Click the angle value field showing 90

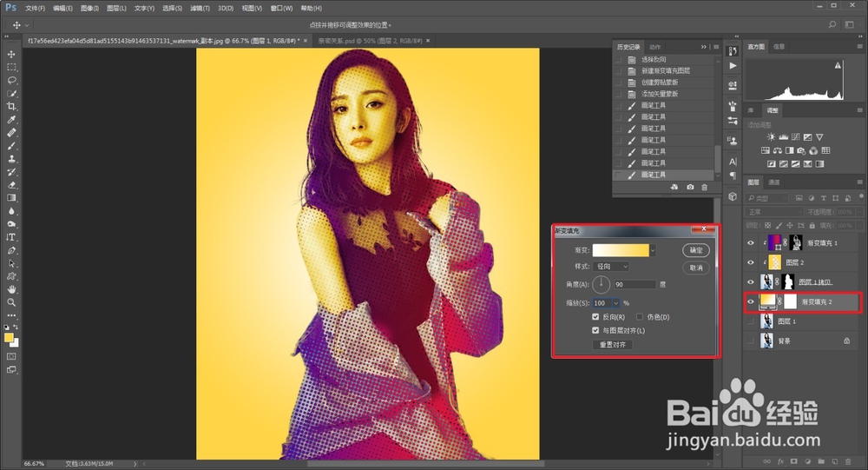[635, 284]
